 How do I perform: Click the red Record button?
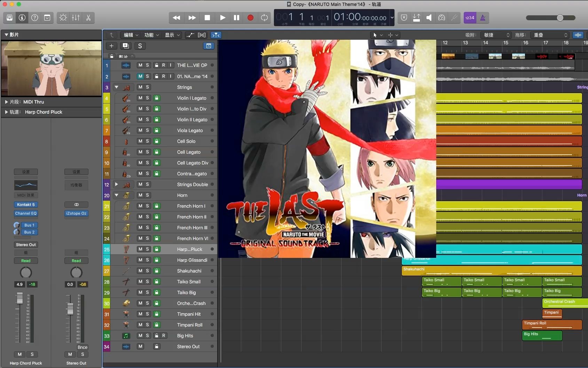point(250,18)
